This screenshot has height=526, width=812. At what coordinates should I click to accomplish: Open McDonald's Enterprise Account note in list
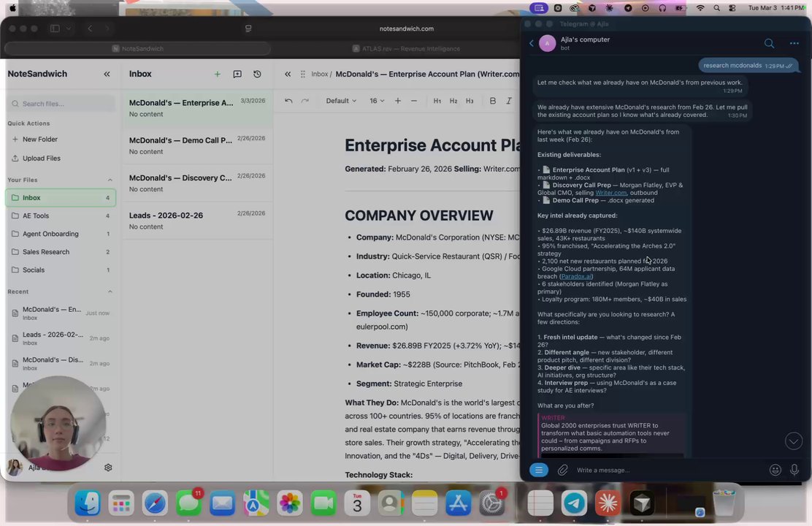(197, 108)
